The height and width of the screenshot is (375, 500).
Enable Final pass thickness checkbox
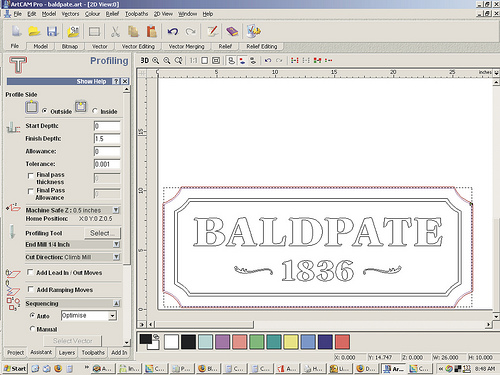coord(31,175)
